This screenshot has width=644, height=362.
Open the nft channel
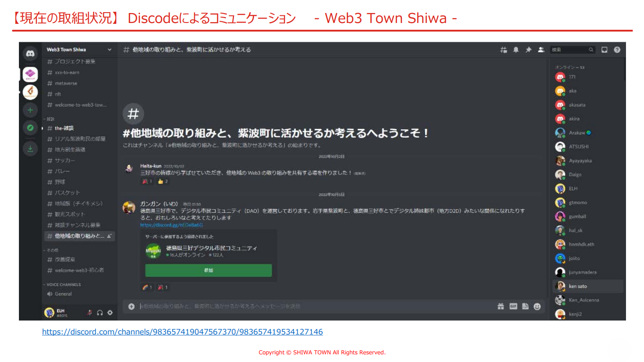[x=79, y=94]
